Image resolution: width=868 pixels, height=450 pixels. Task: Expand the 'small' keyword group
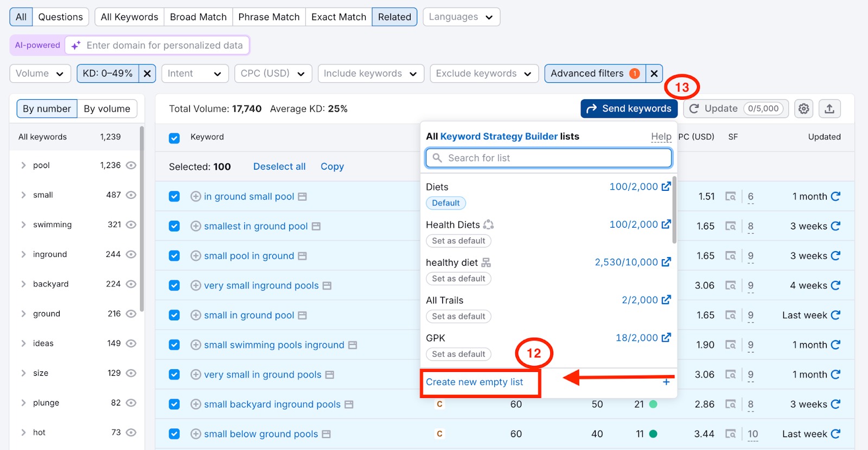23,195
